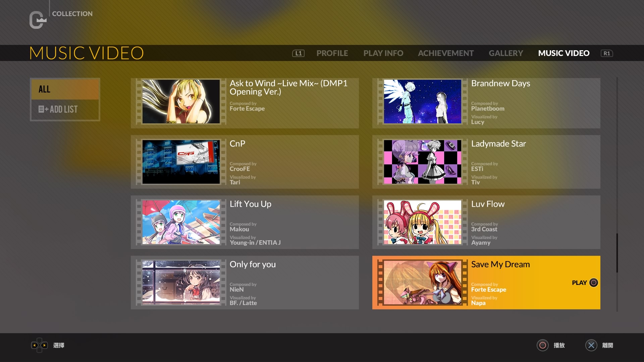
Task: Click visualizer 'BF. / Latte'
Action: tap(243, 303)
